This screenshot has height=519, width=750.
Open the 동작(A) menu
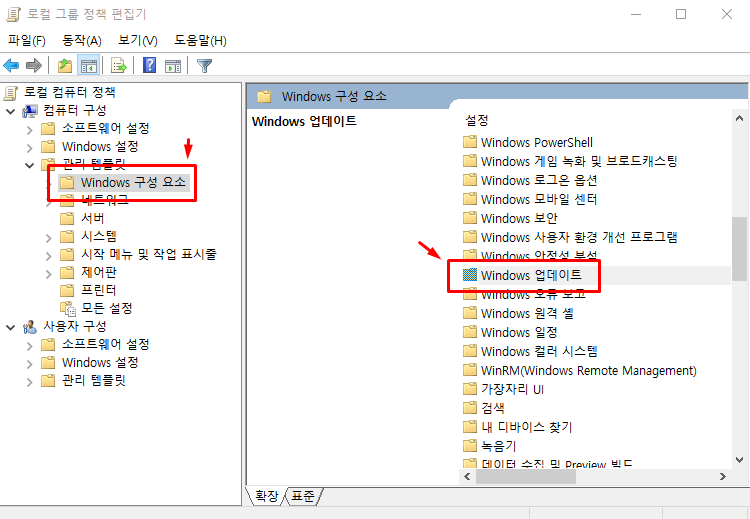82,41
